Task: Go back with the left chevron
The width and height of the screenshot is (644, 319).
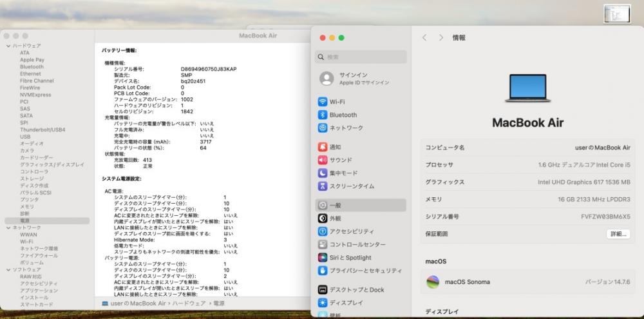Action: [424, 37]
